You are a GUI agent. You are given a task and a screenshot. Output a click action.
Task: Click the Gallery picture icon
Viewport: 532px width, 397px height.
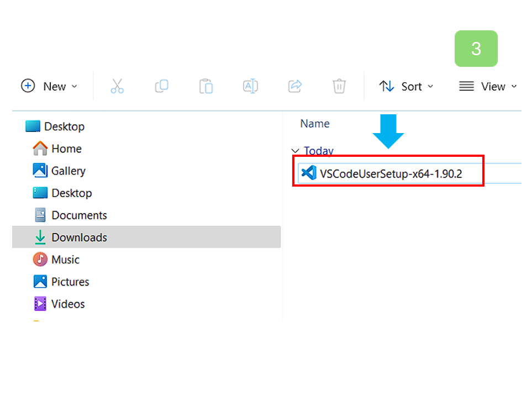pos(40,171)
